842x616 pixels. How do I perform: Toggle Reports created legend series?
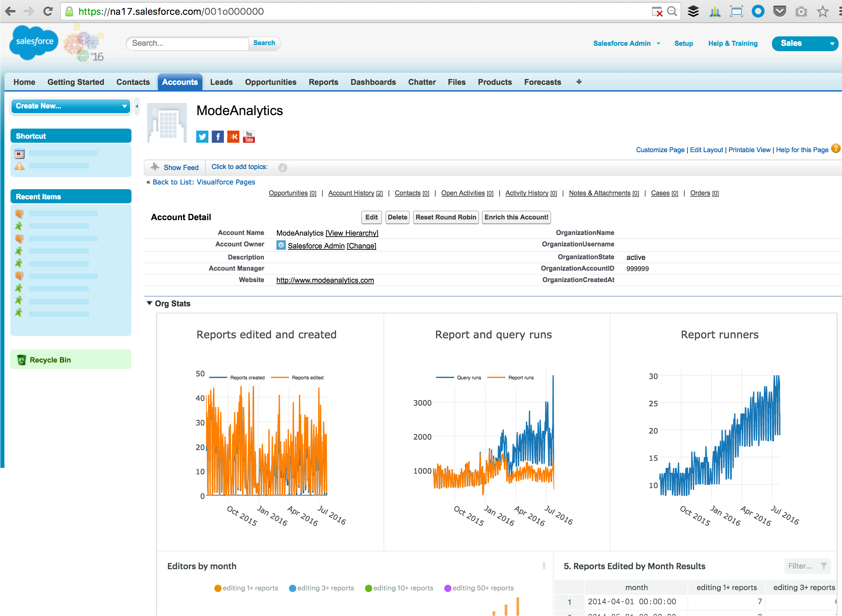pyautogui.click(x=237, y=378)
